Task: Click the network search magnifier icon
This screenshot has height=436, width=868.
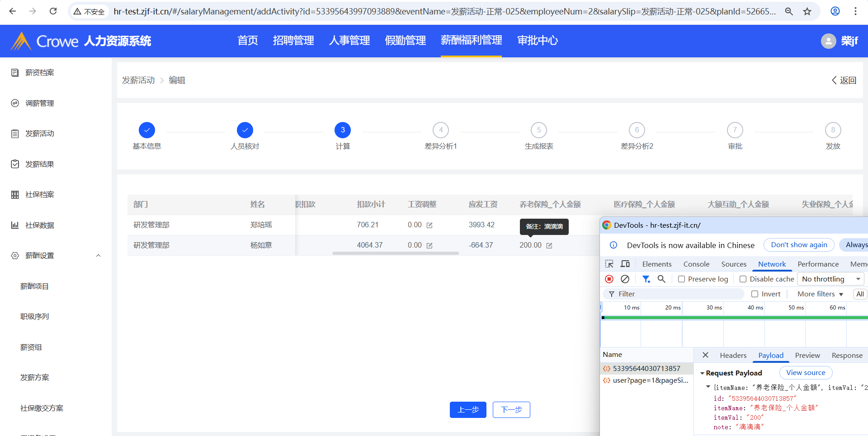Action: click(661, 279)
